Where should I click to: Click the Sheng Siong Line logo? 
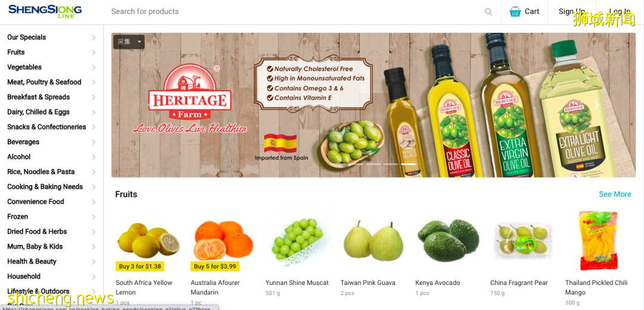click(45, 11)
